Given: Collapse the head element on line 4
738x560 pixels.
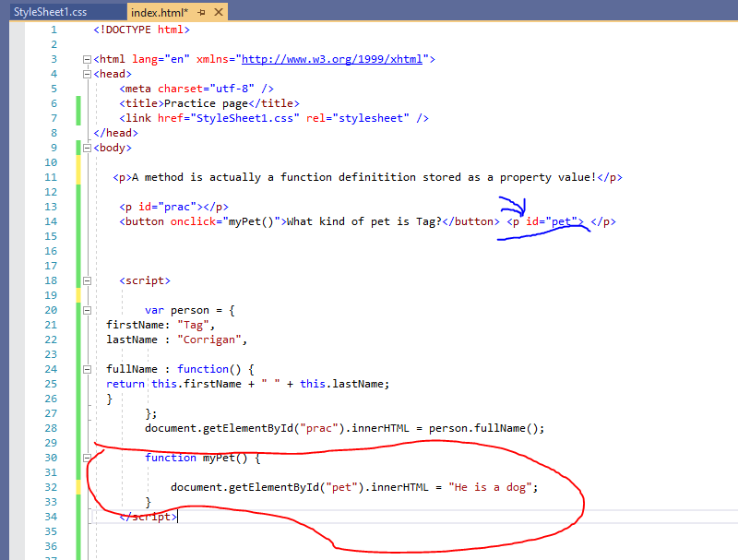Looking at the screenshot, I should 87,74.
